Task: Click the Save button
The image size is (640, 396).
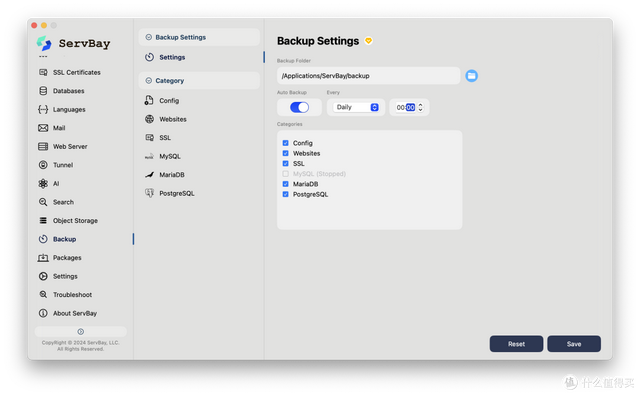Action: [x=574, y=344]
